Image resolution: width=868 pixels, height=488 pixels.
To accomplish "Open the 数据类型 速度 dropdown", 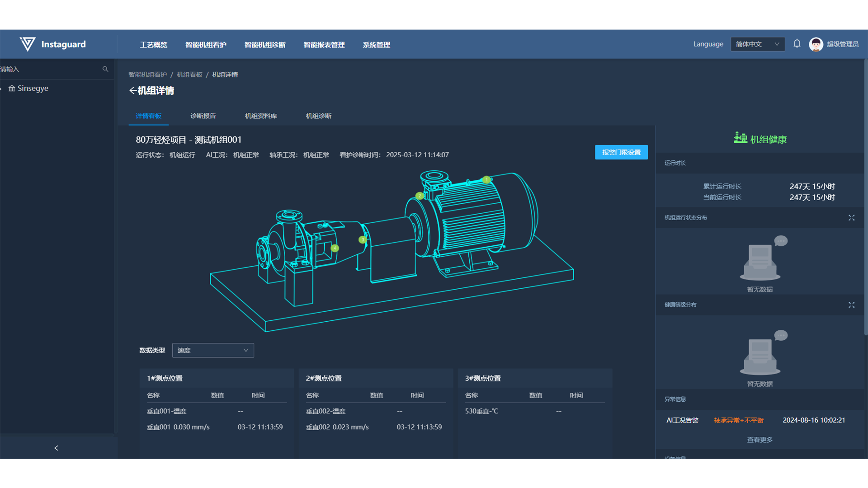I will click(x=213, y=350).
